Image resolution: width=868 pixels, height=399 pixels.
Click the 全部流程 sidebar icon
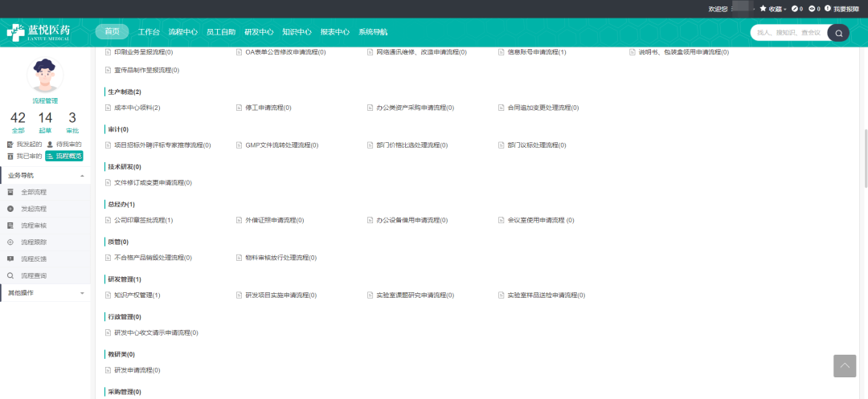coord(10,193)
